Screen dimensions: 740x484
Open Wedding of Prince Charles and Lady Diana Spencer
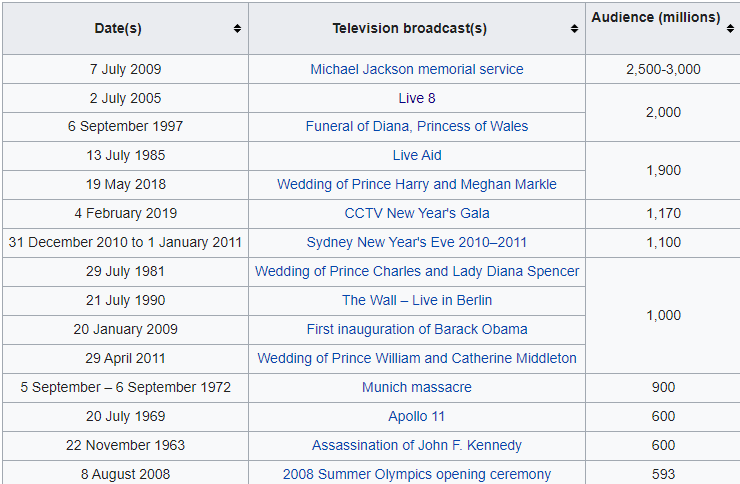[417, 271]
